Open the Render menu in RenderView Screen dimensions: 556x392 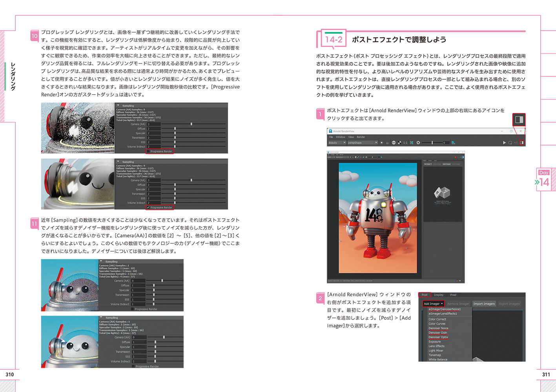[361, 137]
